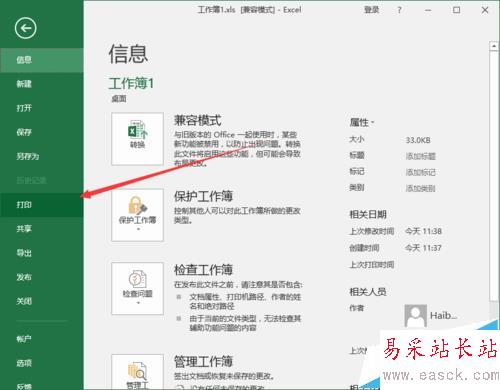Click the 工作簿1 workbook title
This screenshot has height=390, width=500.
point(131,83)
